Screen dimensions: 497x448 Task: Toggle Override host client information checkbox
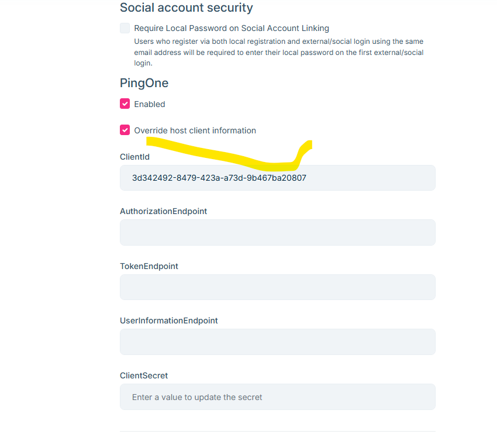click(125, 130)
